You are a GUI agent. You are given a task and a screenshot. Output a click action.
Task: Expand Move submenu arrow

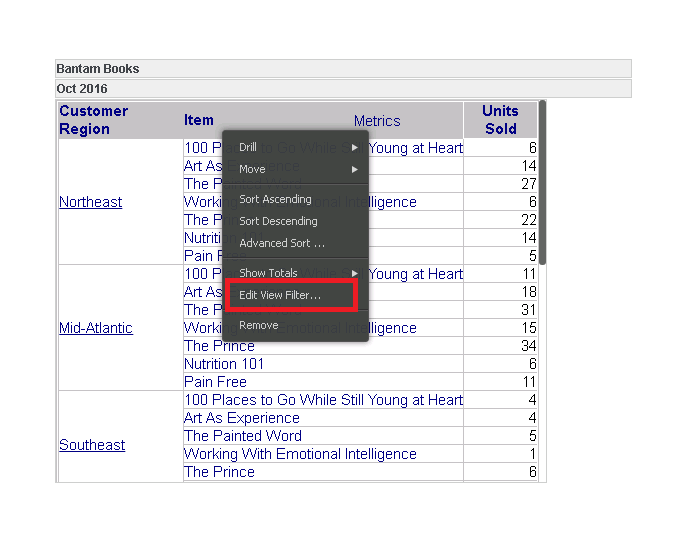pos(355,169)
